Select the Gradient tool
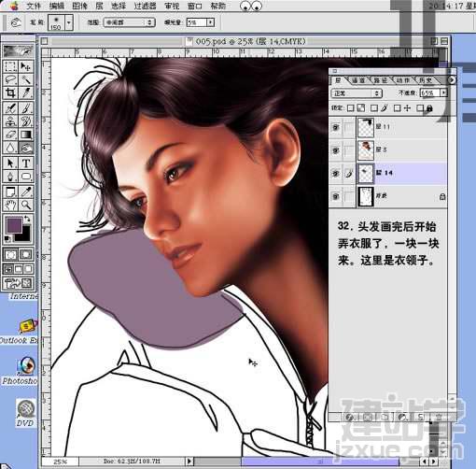 click(x=26, y=135)
